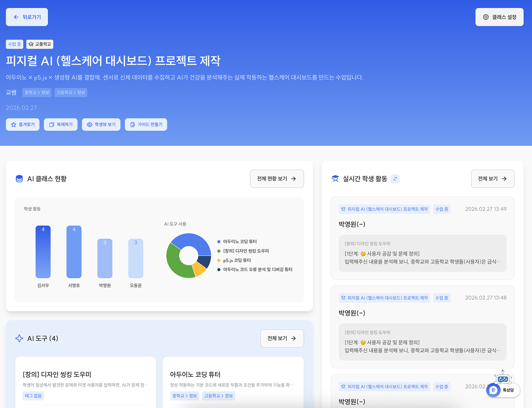532x408 pixels.
Task: Open the [창의] 디자인 씽킹 도우미 tool card
Action: (86, 378)
